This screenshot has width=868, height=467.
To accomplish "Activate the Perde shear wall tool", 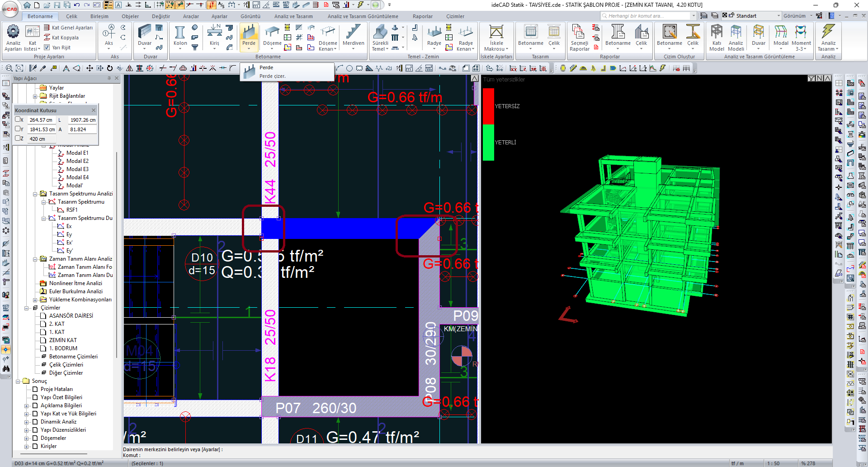I will point(249,36).
